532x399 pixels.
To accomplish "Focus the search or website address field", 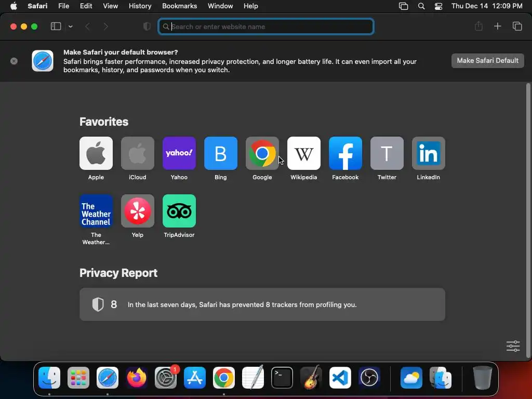I will (x=266, y=26).
